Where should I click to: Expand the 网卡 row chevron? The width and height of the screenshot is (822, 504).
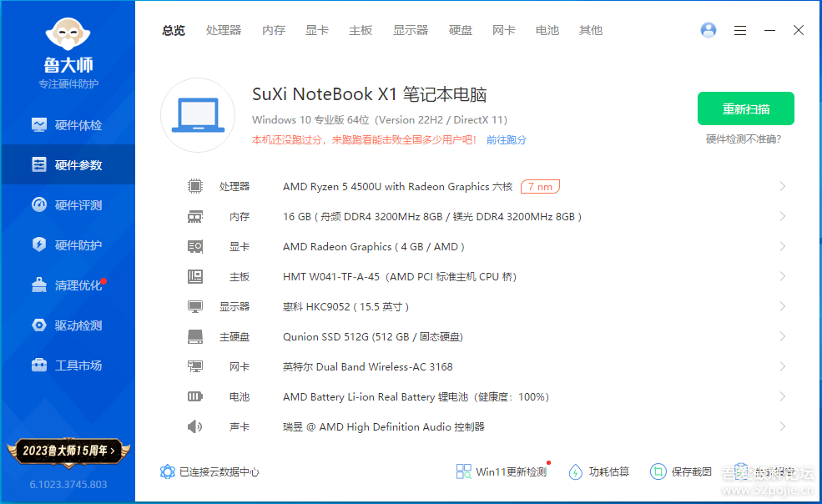pos(782,366)
